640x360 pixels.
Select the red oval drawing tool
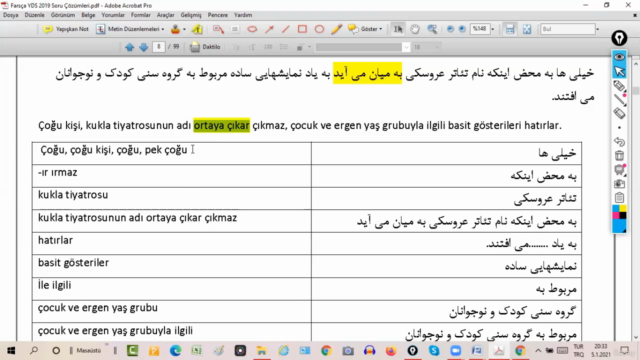[319, 29]
